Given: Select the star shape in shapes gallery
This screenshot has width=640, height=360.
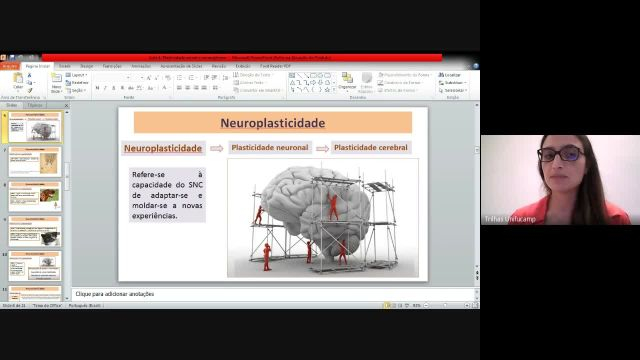Looking at the screenshot, I should click(x=327, y=89).
